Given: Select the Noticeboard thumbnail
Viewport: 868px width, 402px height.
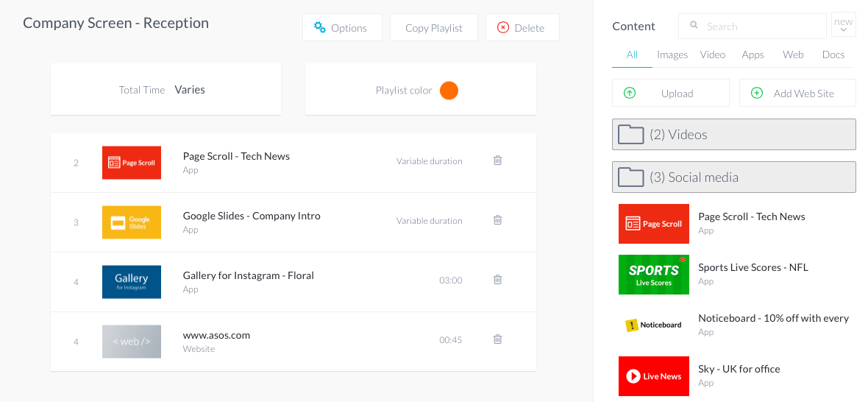Looking at the screenshot, I should pyautogui.click(x=654, y=325).
